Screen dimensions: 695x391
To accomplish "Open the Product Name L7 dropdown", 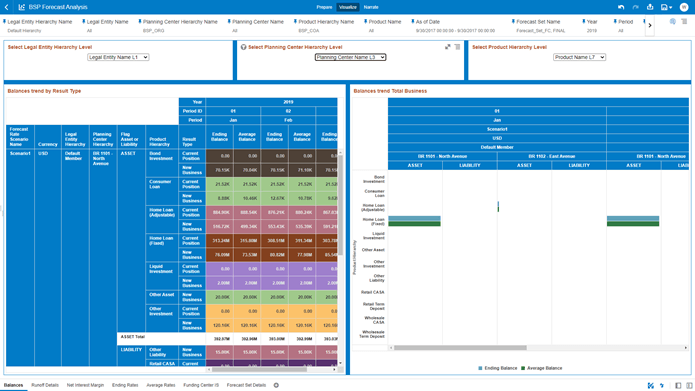I will [x=579, y=57].
